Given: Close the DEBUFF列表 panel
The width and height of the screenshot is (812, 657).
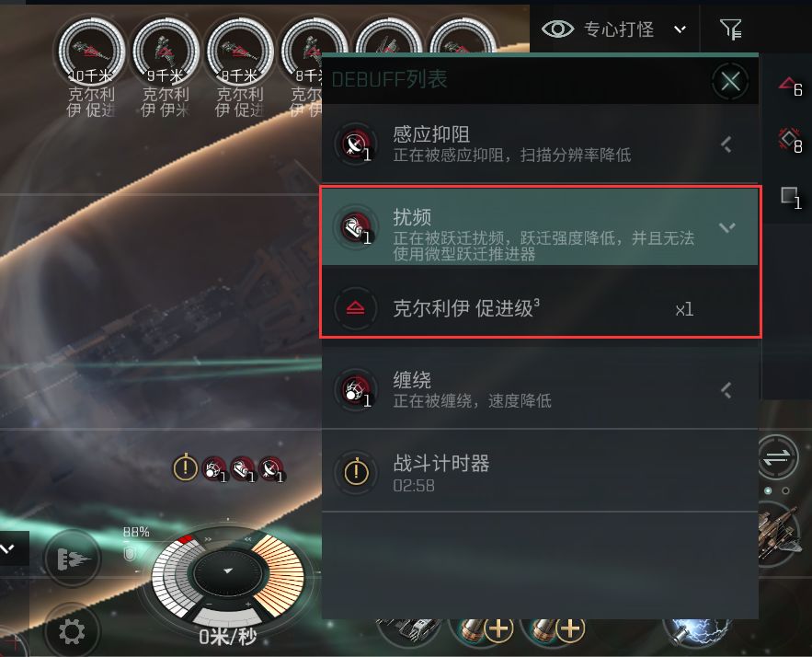Looking at the screenshot, I should 730,81.
